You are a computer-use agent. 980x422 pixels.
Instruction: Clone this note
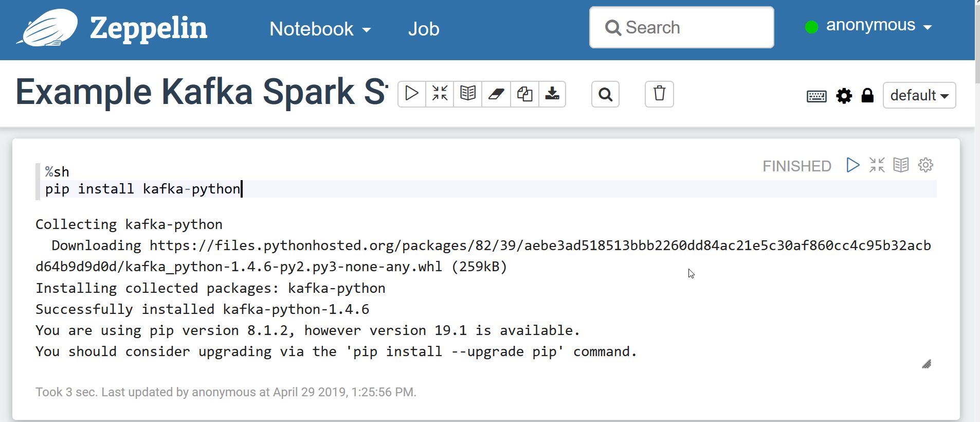(524, 94)
